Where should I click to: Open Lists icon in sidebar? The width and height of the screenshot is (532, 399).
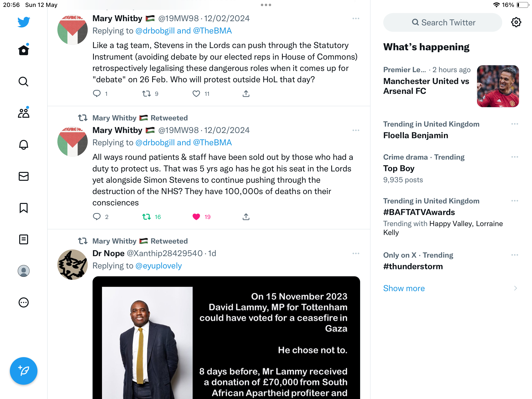pyautogui.click(x=24, y=239)
